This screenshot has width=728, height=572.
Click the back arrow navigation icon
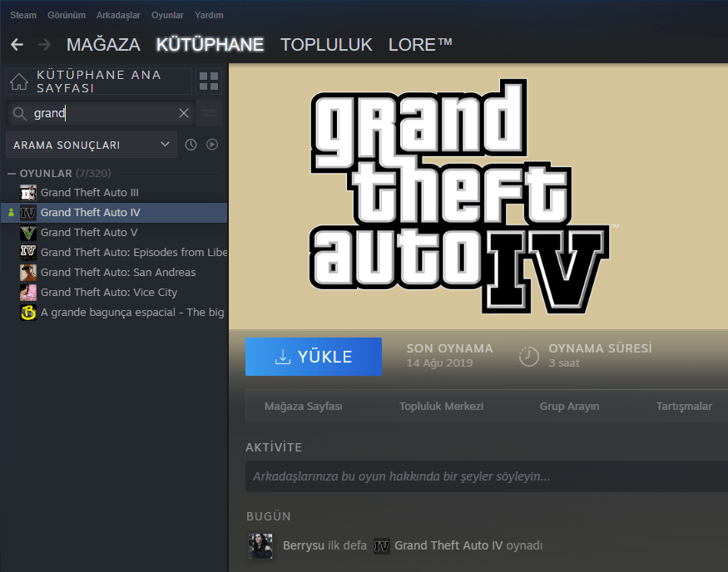(17, 44)
